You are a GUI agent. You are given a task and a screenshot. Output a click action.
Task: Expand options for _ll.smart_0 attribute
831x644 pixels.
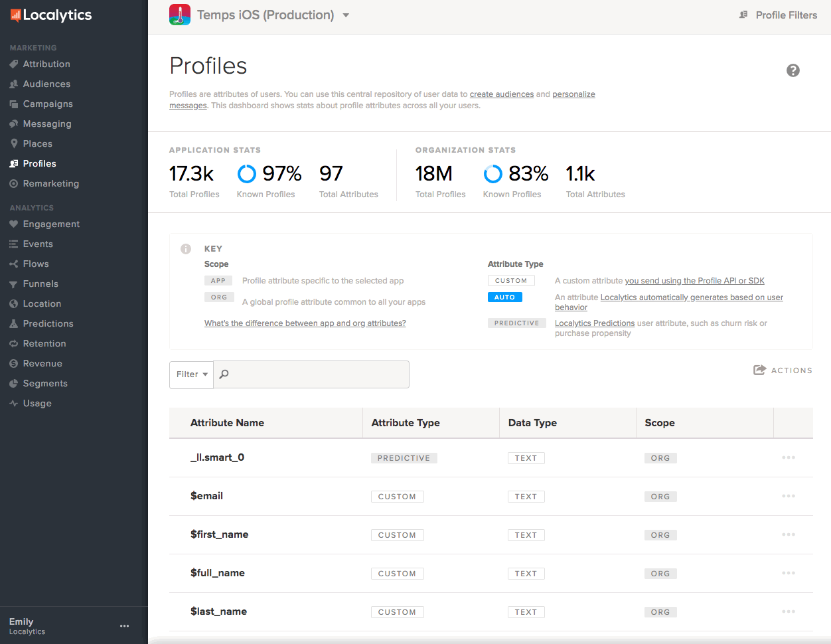click(788, 458)
